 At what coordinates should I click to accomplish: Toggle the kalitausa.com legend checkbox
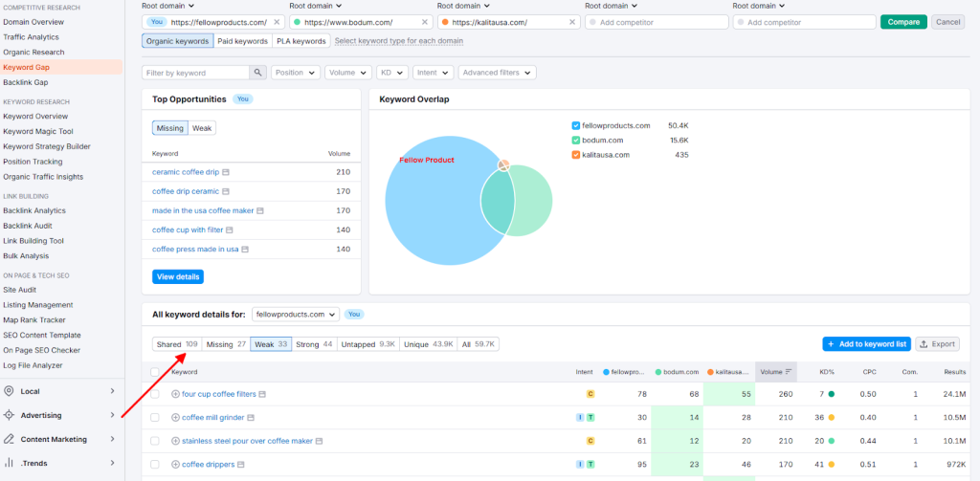pos(575,154)
